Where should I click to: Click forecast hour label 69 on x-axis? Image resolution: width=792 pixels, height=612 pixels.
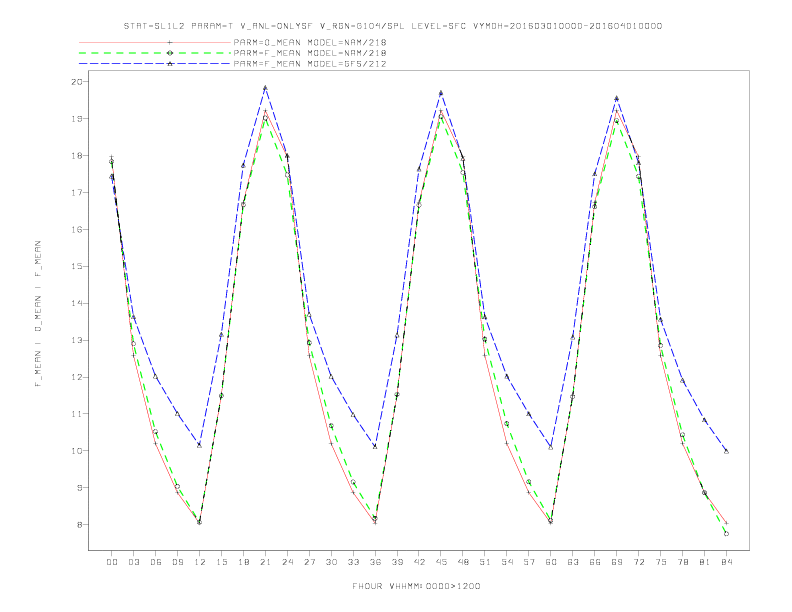coord(617,562)
